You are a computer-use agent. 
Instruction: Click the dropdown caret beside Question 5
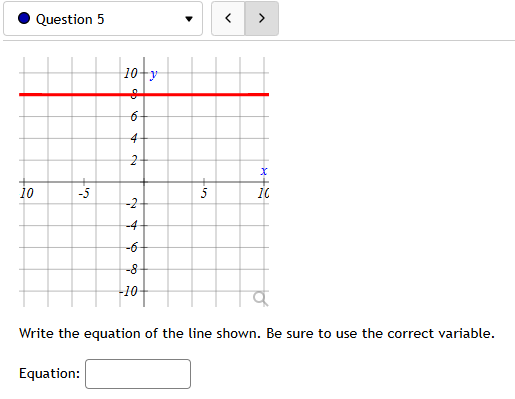(x=189, y=19)
